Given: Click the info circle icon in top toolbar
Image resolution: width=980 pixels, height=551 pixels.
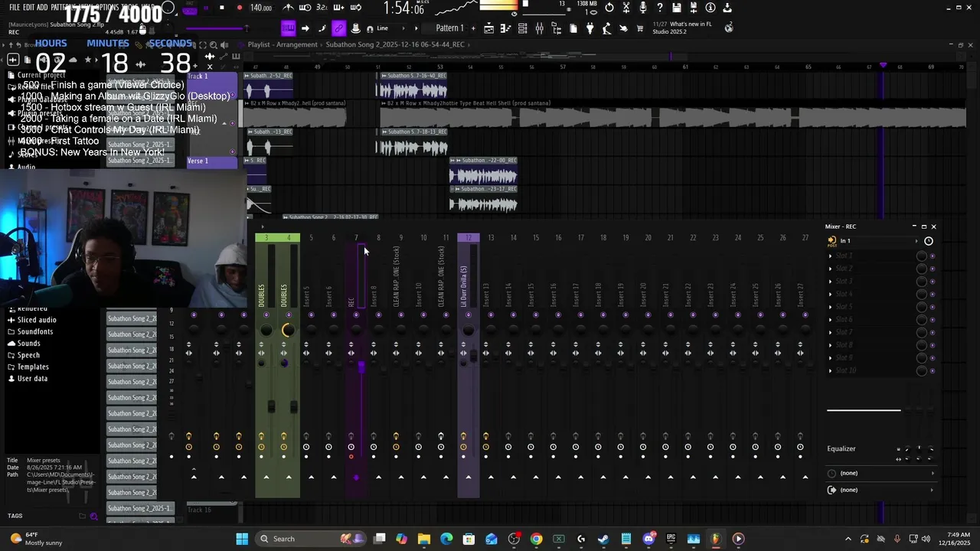Looking at the screenshot, I should (x=710, y=8).
